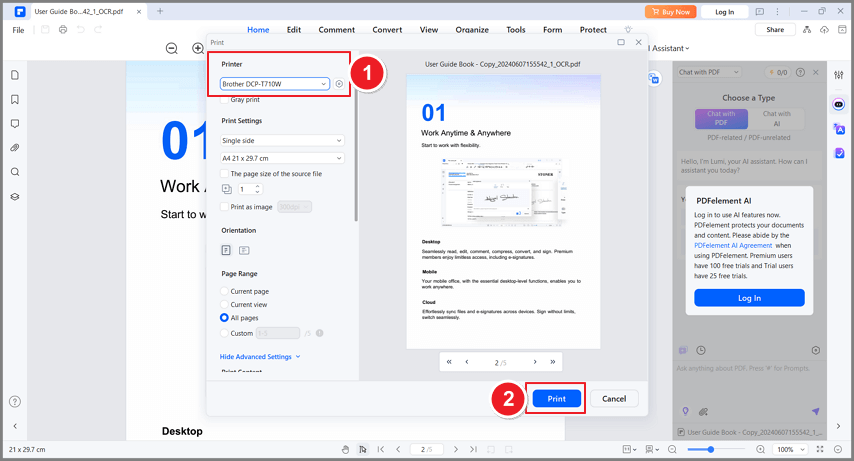Click the Print button
Image resolution: width=854 pixels, height=461 pixels.
tap(557, 399)
